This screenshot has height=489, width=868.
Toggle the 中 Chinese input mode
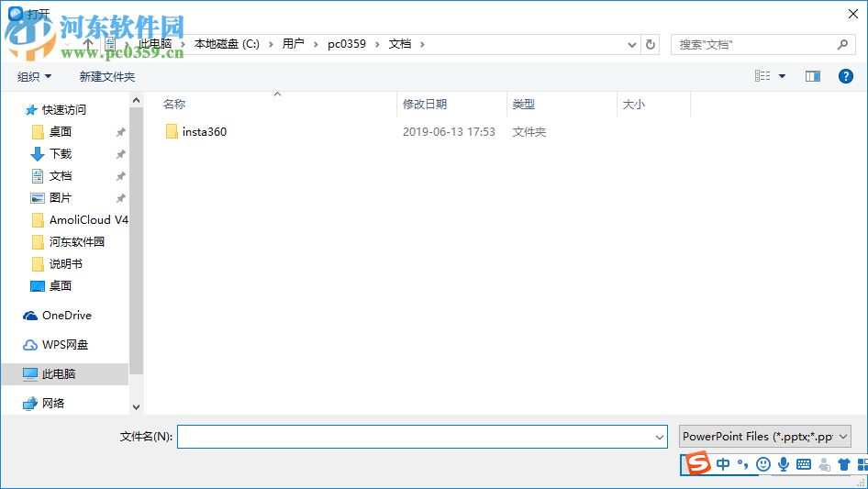click(x=723, y=464)
